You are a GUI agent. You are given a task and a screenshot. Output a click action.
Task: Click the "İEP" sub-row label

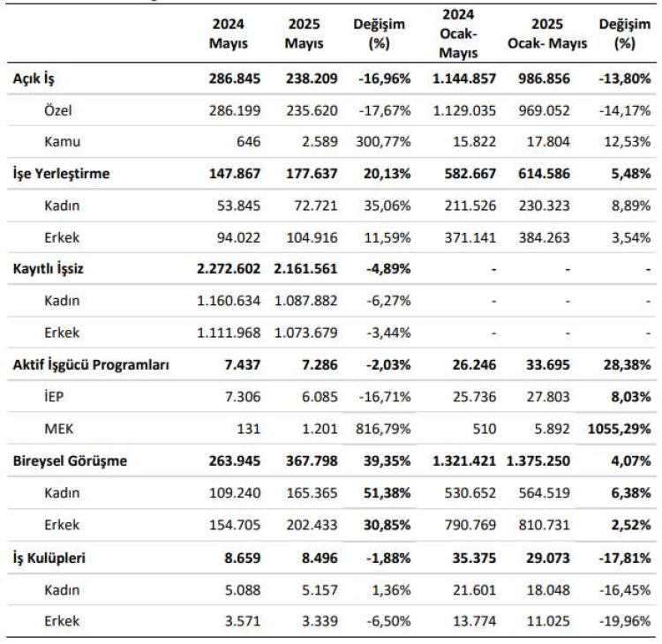55,397
